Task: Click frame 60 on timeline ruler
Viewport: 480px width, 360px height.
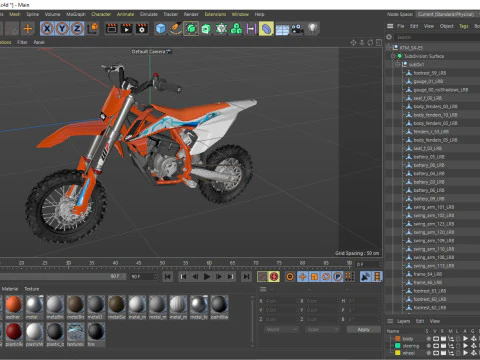Action: (209, 263)
